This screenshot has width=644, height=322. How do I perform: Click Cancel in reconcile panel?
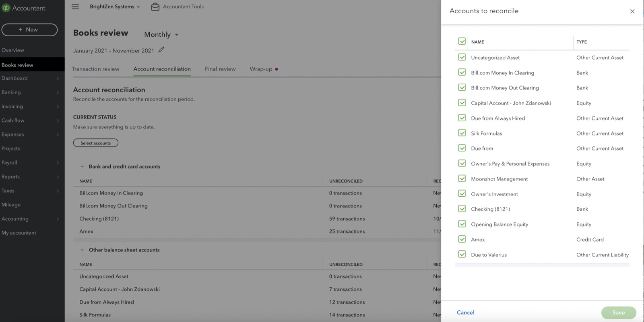466,313
